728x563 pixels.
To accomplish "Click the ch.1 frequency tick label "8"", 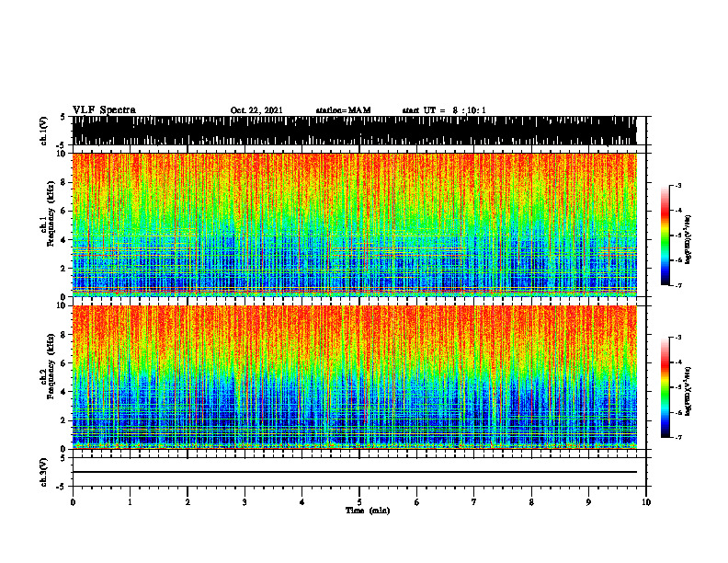I will [x=64, y=182].
